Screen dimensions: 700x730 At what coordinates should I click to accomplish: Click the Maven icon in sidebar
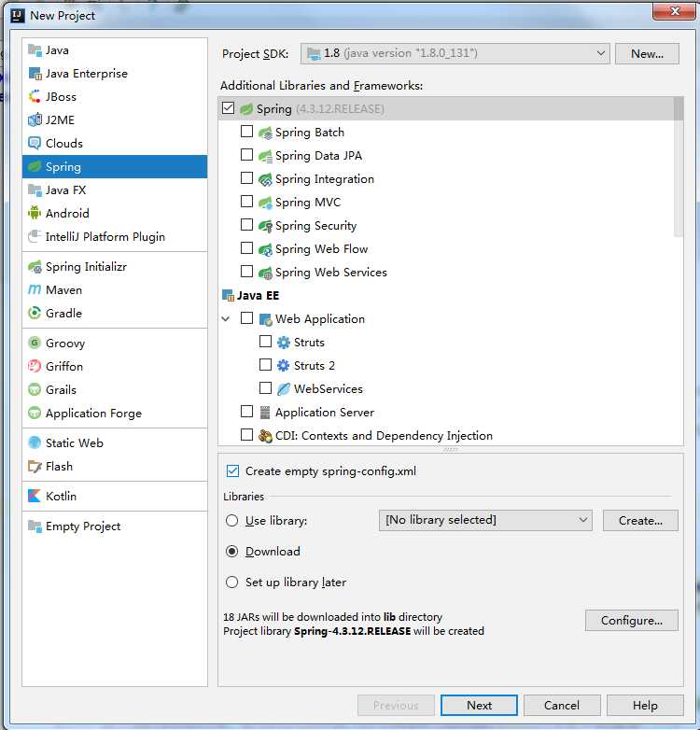pos(35,290)
